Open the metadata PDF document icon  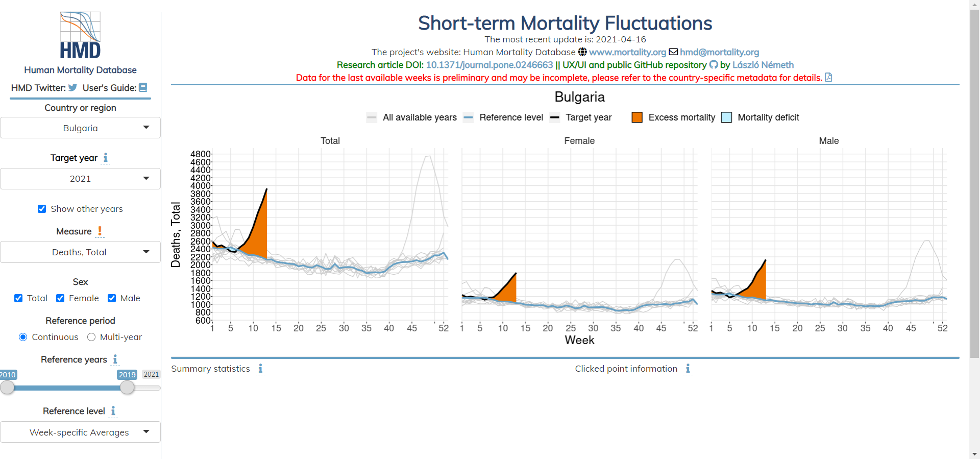pyautogui.click(x=828, y=78)
